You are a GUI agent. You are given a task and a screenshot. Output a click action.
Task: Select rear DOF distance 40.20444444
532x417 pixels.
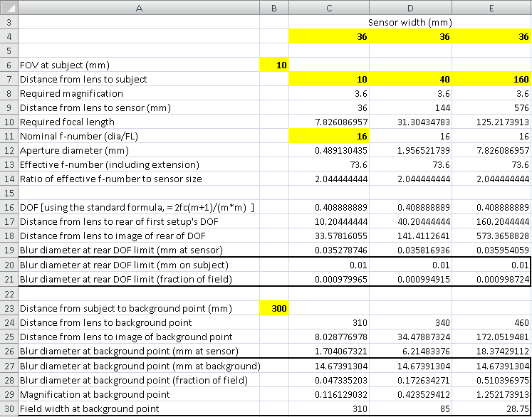click(410, 221)
